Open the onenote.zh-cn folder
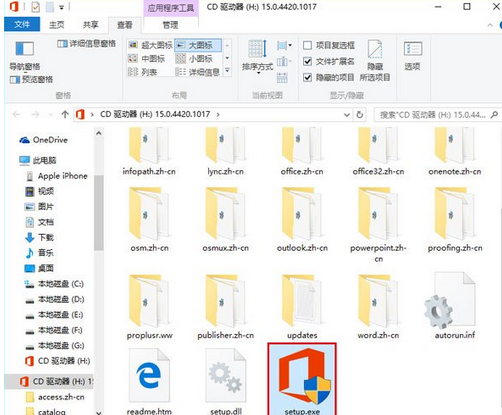The height and width of the screenshot is (415, 502). 455,152
